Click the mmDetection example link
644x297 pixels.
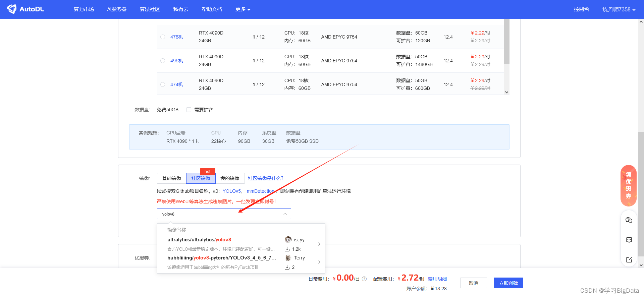(261, 191)
